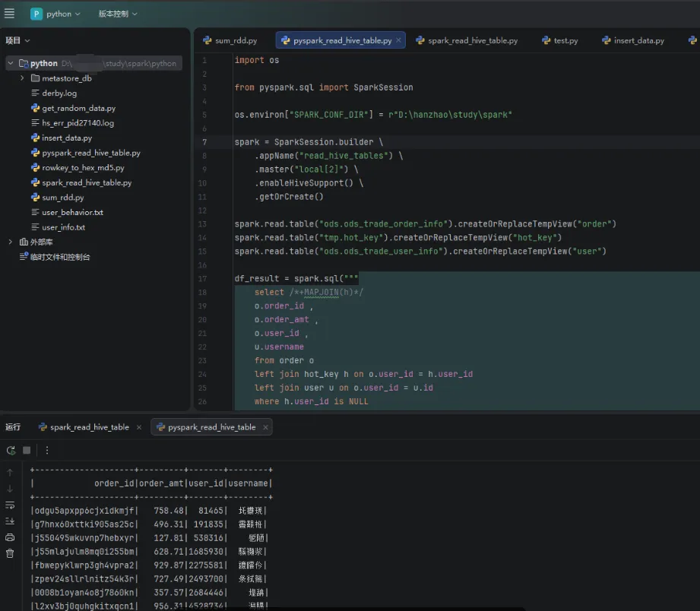This screenshot has height=611, width=700.
Task: Open the python project dropdown
Action: [62, 14]
